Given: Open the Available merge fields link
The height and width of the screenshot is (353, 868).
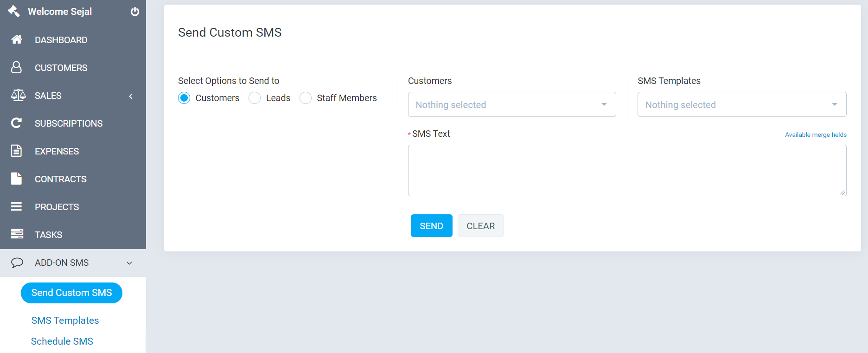Looking at the screenshot, I should [x=816, y=135].
